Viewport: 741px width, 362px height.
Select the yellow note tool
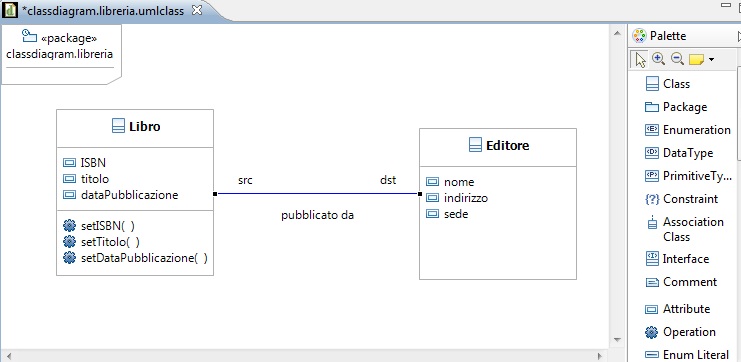[697, 60]
